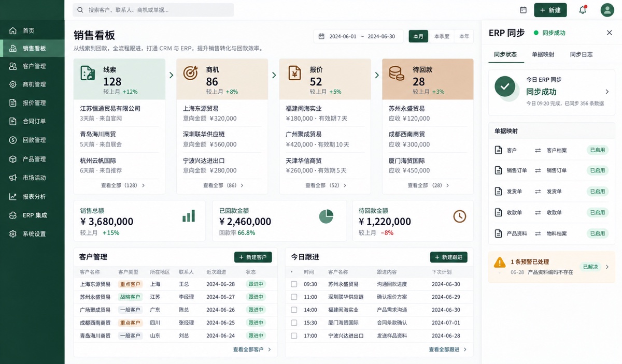622x364 pixels.
Task: Click the 近次跟进 column header
Action: coord(217,272)
